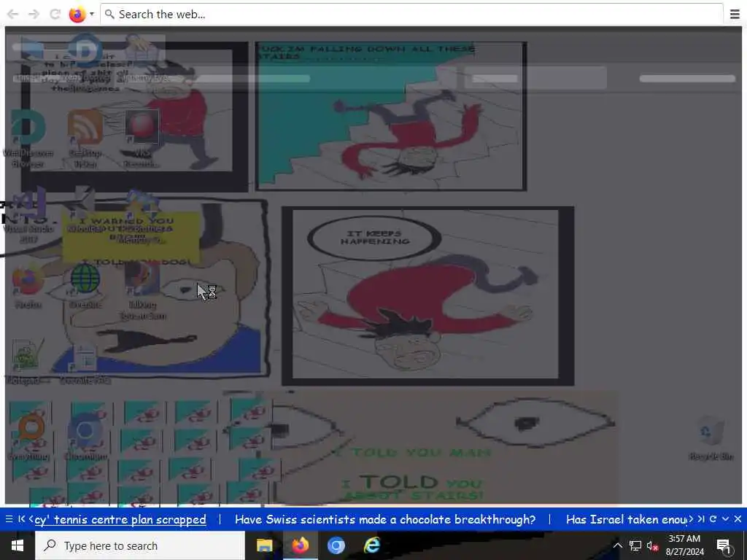Select the WebDiscover Browser desktop shortcut
Screen dimensions: 747x560
click(x=28, y=139)
